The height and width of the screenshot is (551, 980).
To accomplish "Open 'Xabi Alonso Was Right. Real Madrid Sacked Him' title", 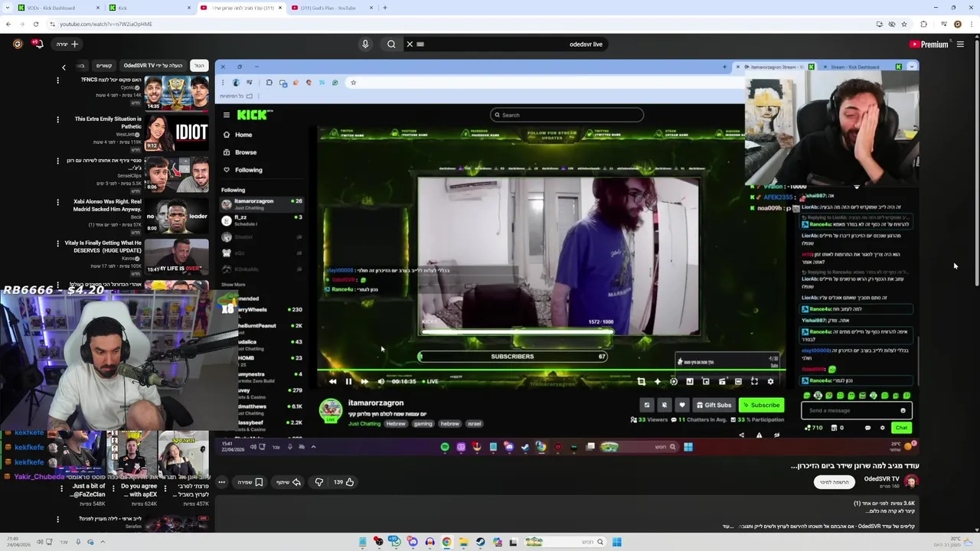I will (x=107, y=205).
